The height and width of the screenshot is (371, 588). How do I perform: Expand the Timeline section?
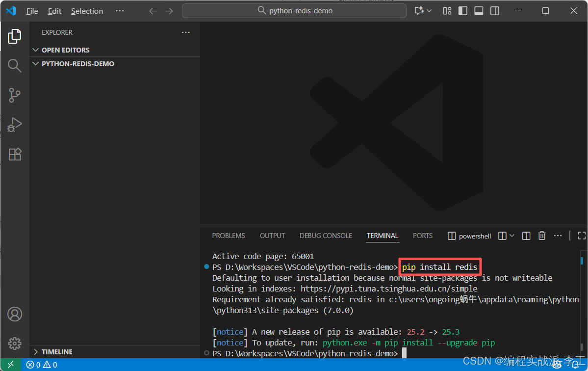[116, 352]
